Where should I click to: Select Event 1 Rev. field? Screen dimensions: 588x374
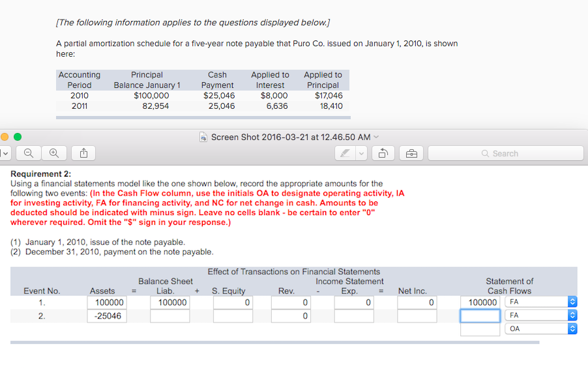coord(291,302)
